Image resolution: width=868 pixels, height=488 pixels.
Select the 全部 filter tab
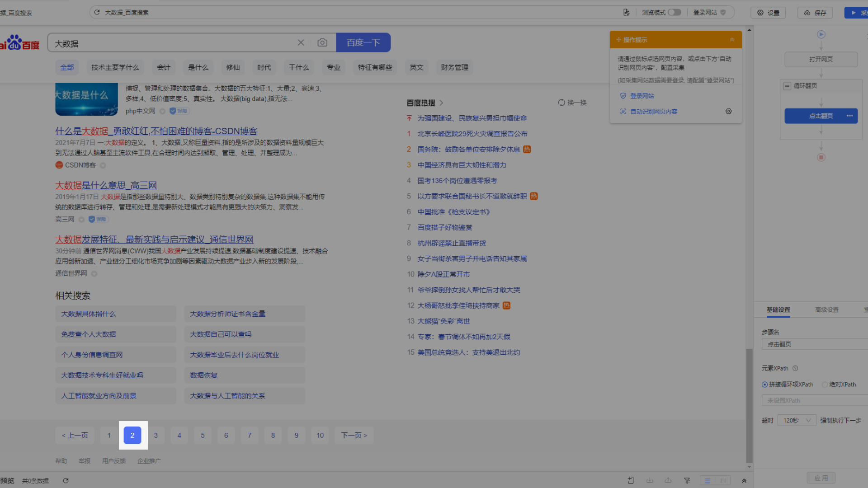tap(67, 67)
